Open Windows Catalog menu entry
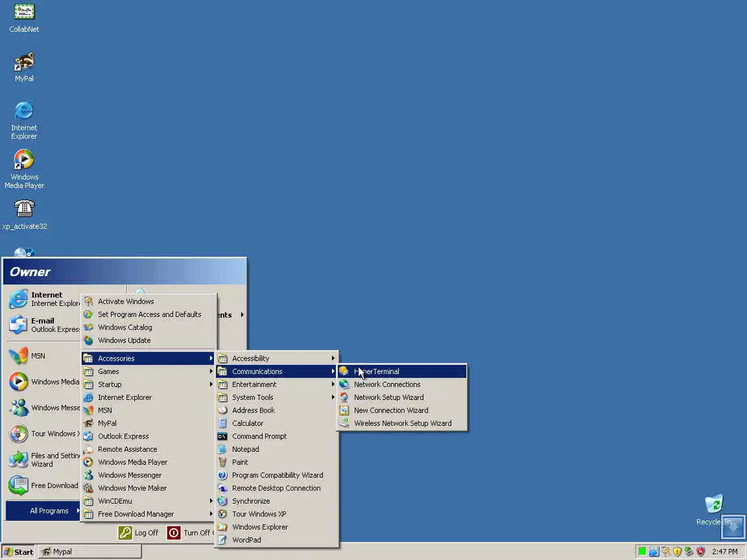This screenshot has height=560, width=747. [148, 327]
